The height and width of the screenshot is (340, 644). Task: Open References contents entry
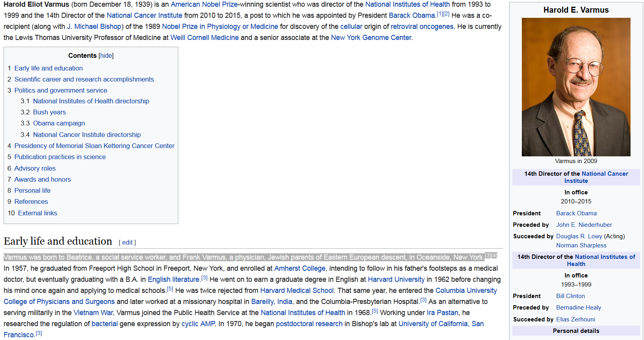coord(31,202)
